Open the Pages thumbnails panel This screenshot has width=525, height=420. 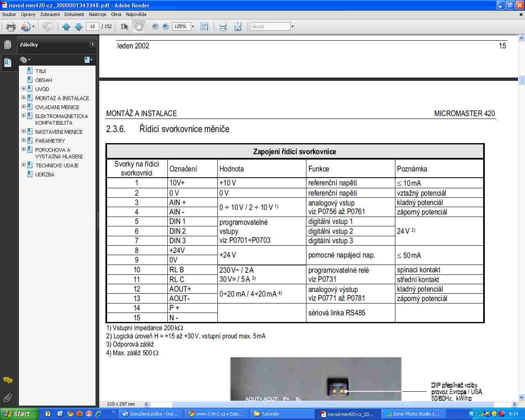(x=8, y=45)
